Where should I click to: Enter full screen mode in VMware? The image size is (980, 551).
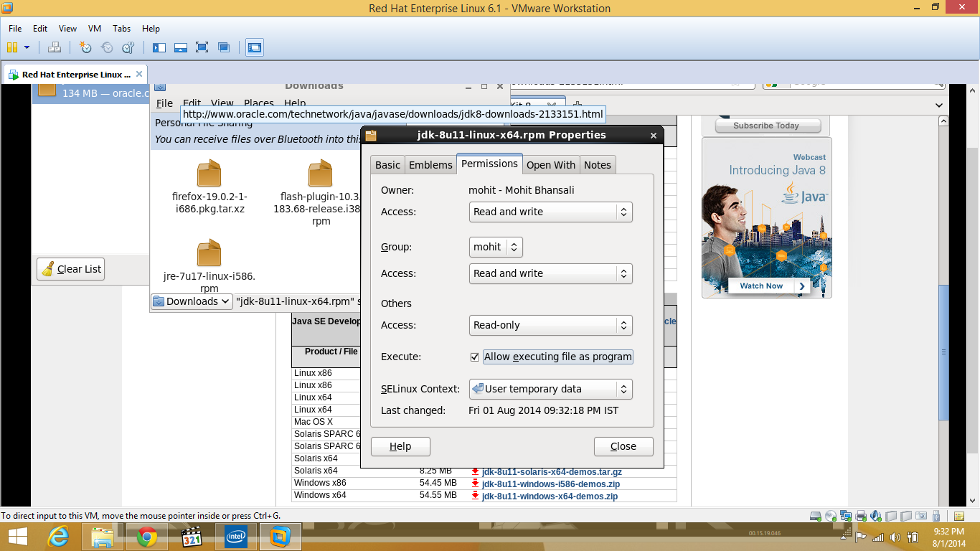202,47
